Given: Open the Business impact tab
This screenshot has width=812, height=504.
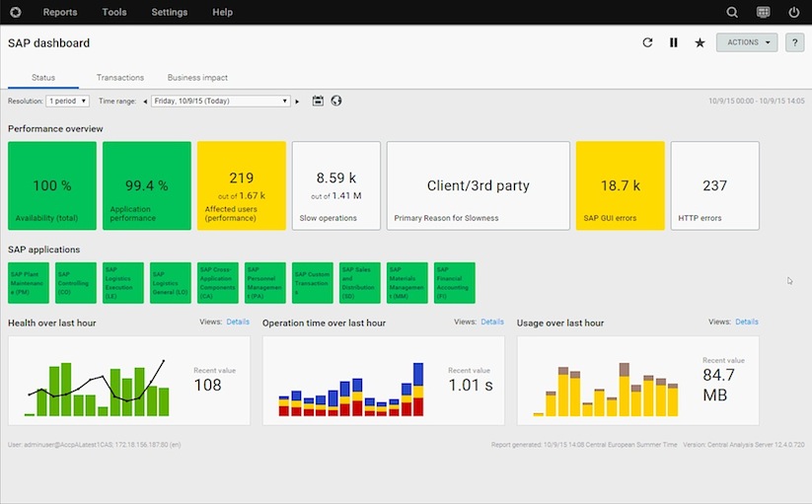Looking at the screenshot, I should click(197, 77).
